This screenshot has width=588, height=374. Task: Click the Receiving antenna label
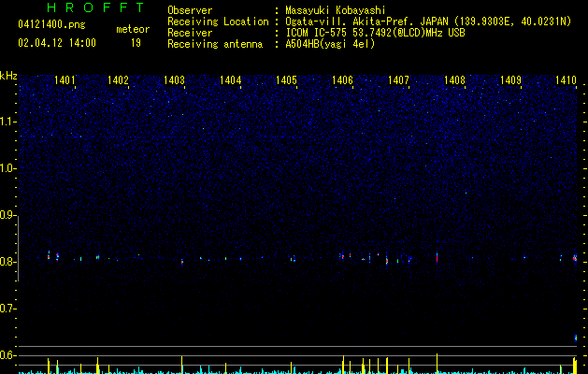[215, 44]
